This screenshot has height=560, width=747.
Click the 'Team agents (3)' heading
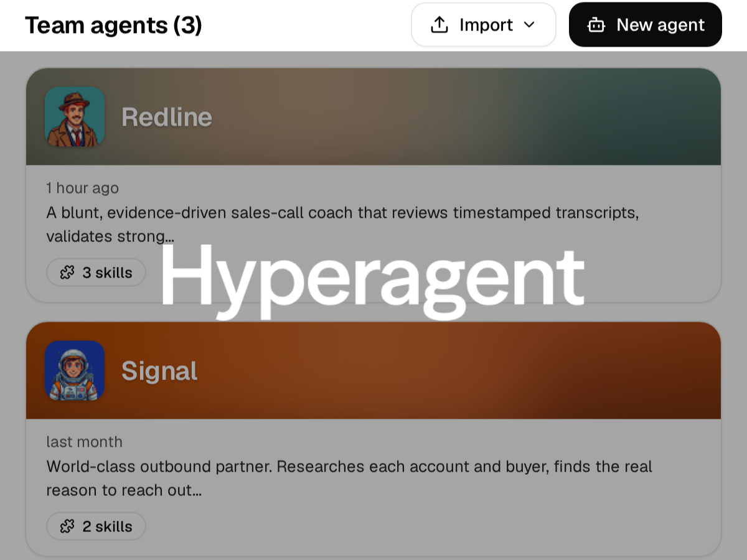(113, 26)
